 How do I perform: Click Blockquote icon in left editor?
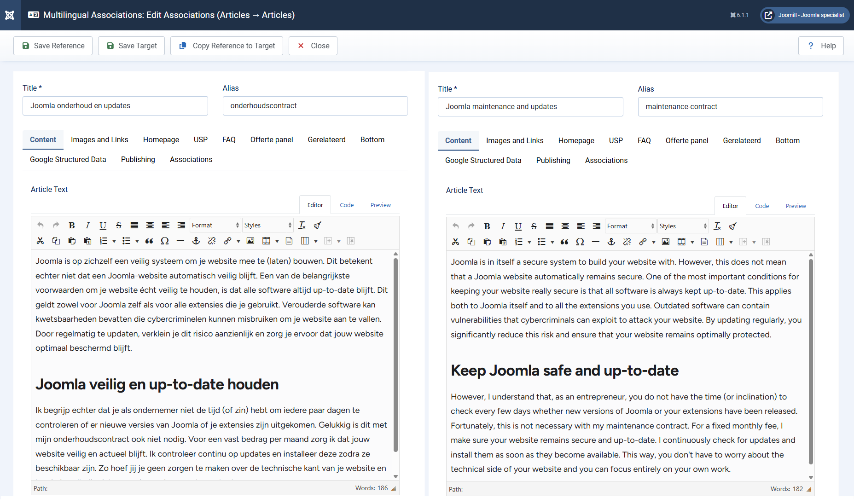point(149,241)
